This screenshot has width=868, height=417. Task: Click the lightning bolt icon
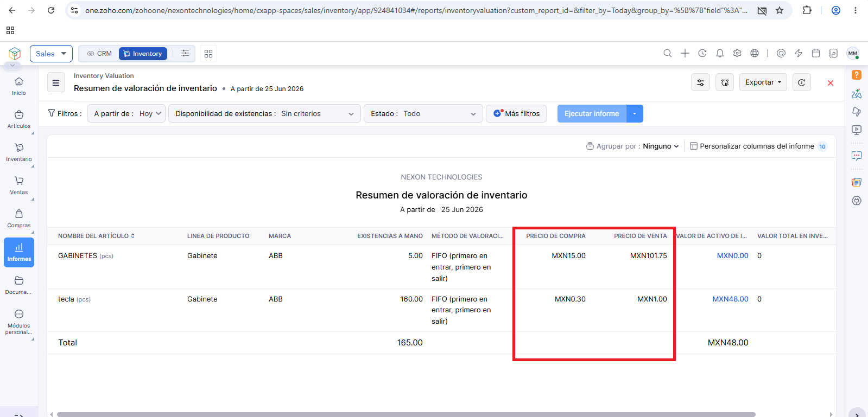pos(799,53)
